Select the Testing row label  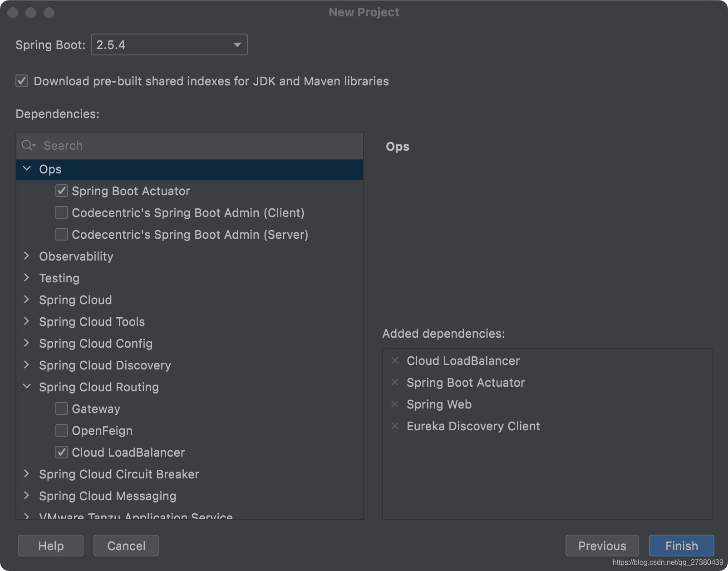[59, 278]
